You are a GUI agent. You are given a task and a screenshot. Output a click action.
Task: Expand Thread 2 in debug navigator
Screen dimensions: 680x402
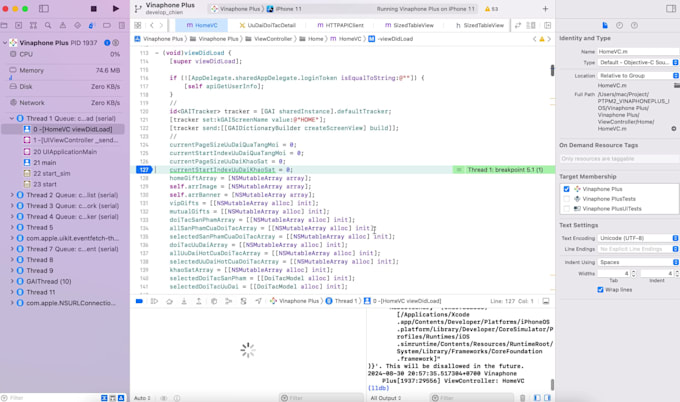(x=12, y=195)
